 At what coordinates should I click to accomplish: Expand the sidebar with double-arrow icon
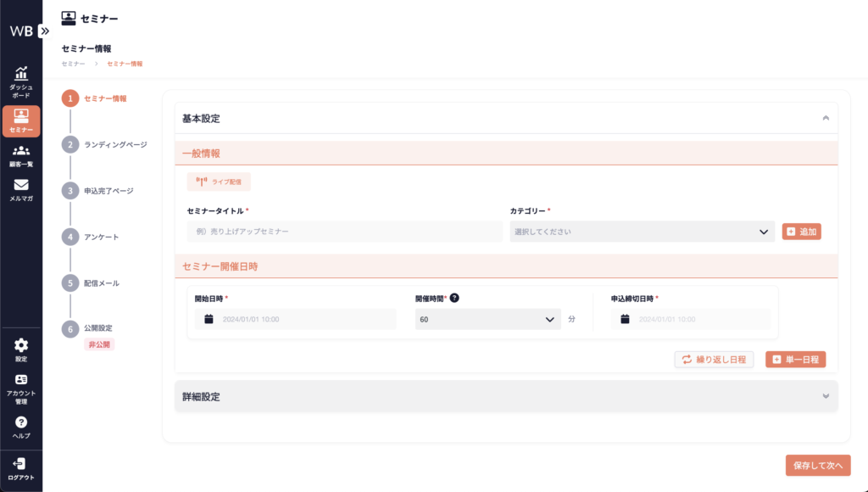(x=45, y=31)
